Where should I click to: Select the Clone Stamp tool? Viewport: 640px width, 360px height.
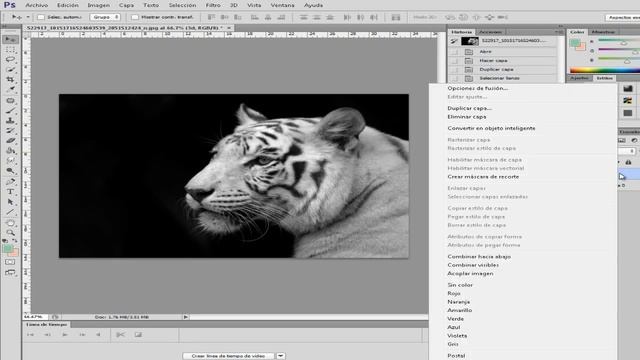click(10, 120)
